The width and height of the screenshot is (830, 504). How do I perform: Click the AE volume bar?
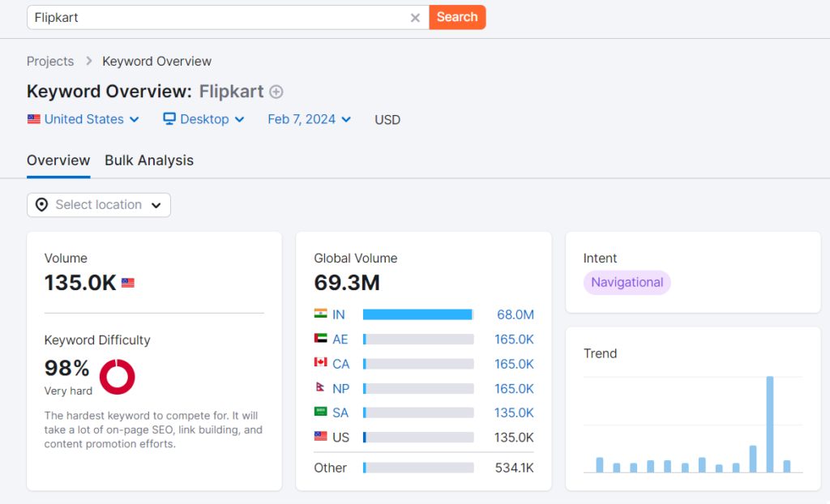pyautogui.click(x=418, y=340)
